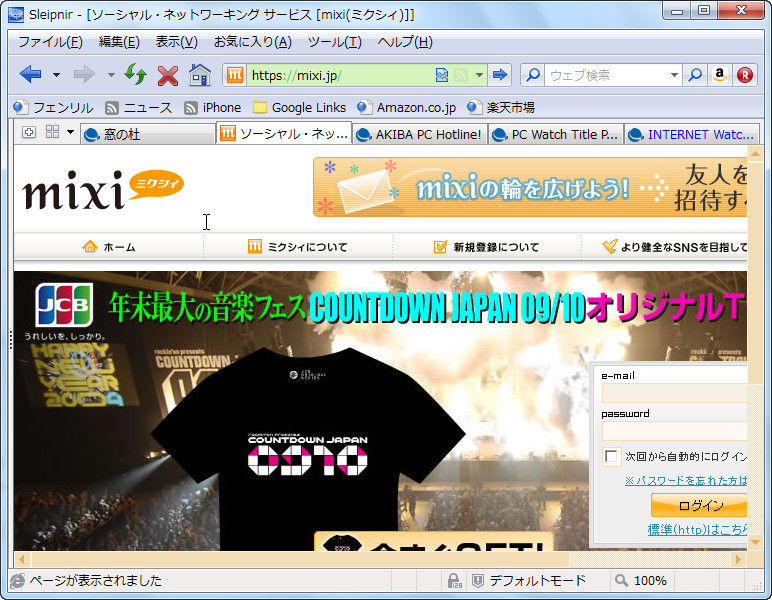Click ミクシィについて navigation item
This screenshot has width=772, height=600.
(297, 247)
